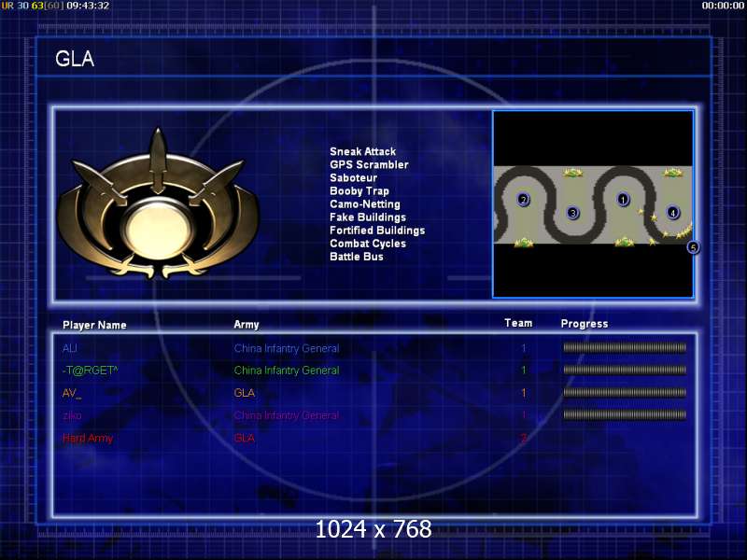Click AV_'s team number
The width and height of the screenshot is (747, 560).
[x=524, y=393]
